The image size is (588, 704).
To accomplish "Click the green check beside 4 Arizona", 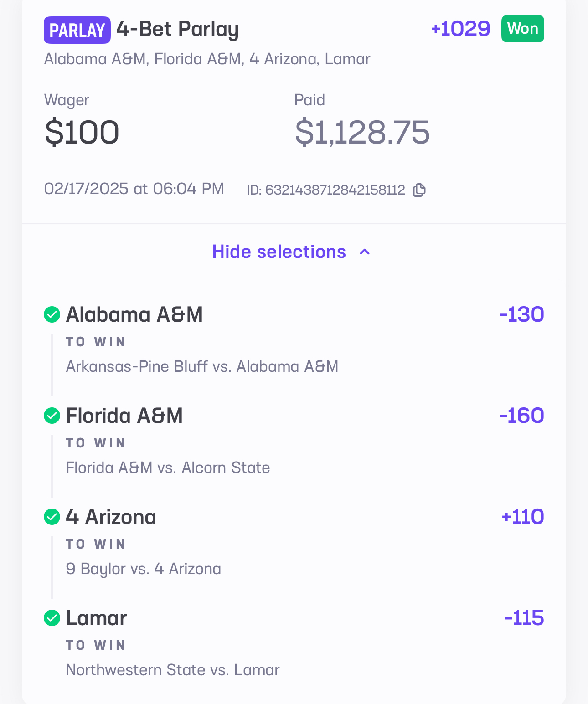I will 52,517.
